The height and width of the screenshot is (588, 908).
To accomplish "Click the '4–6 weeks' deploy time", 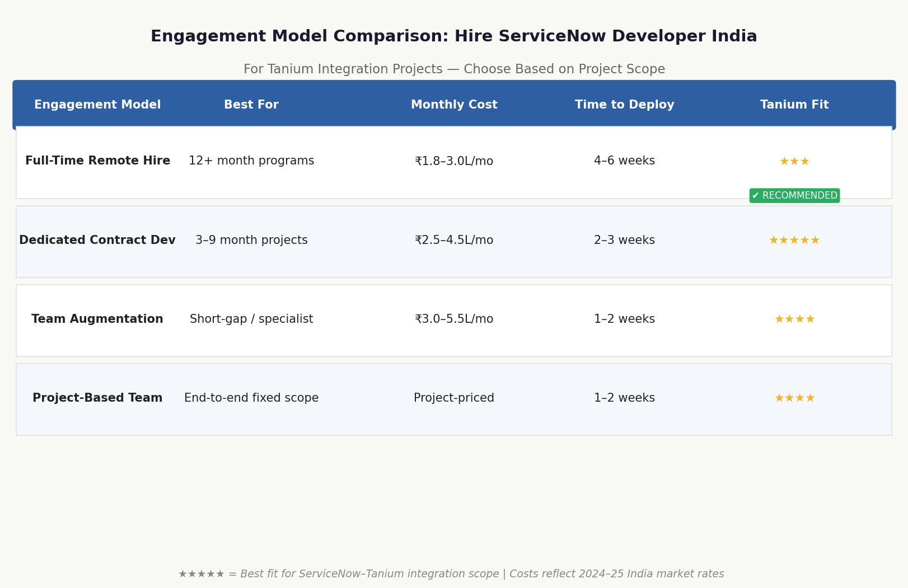I will (624, 161).
